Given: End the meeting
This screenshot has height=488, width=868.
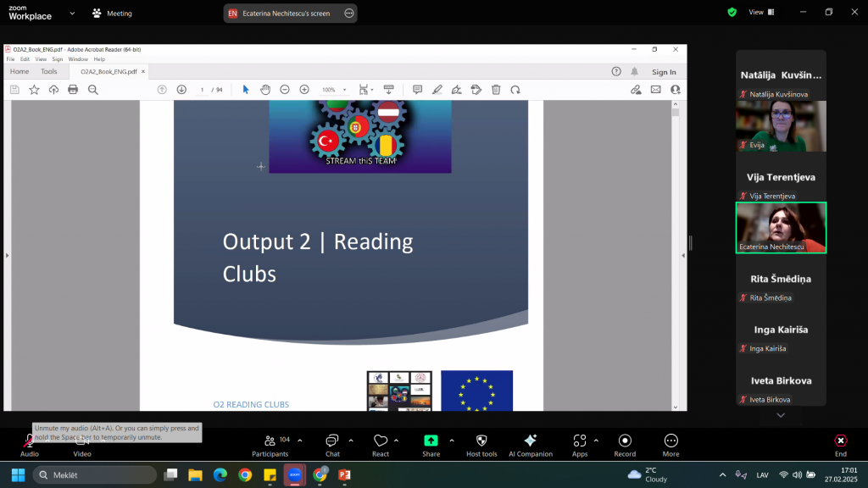Looking at the screenshot, I should 840,444.
